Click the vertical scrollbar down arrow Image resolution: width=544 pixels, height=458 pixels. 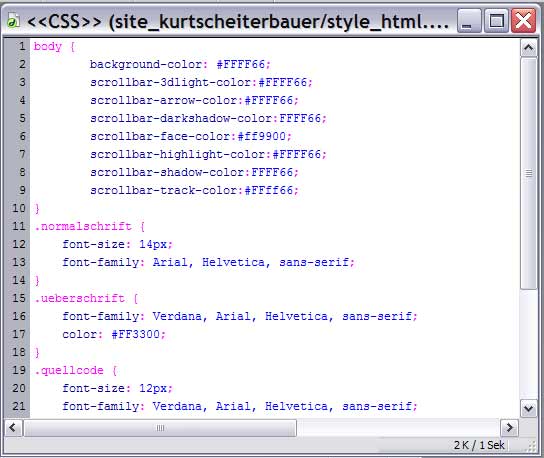528,408
